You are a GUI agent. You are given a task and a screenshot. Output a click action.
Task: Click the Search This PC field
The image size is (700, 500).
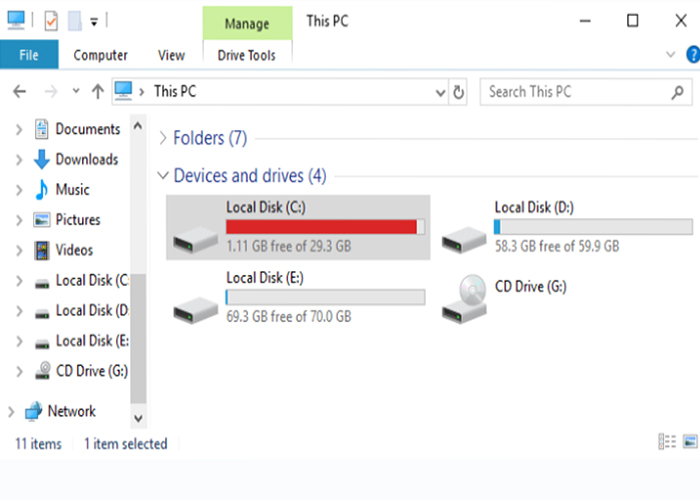click(570, 91)
